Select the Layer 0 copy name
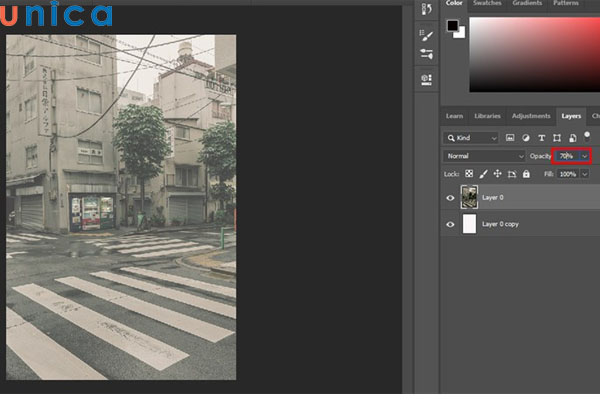 click(x=500, y=224)
